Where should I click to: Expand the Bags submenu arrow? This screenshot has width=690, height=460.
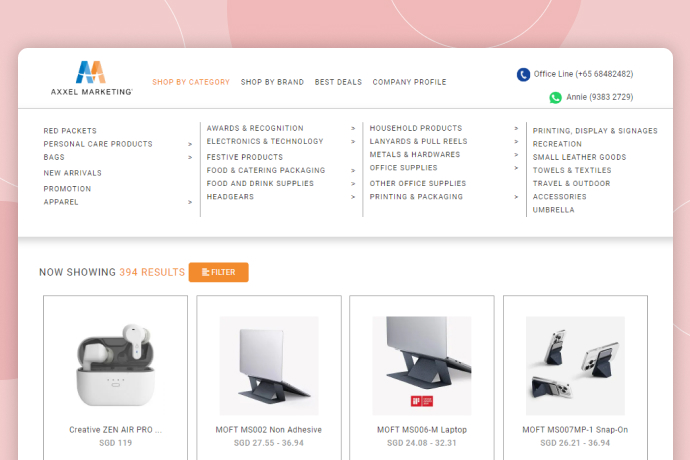[x=190, y=158]
